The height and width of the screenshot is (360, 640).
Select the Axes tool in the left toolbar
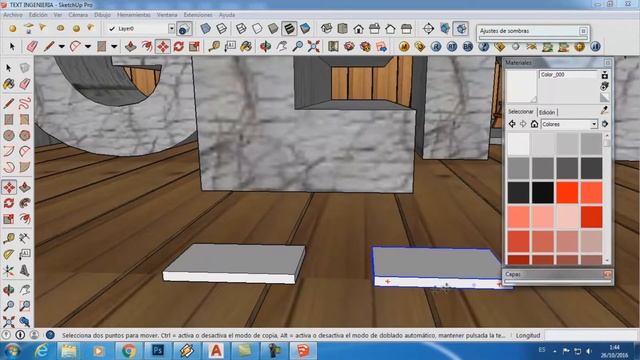[x=9, y=270]
